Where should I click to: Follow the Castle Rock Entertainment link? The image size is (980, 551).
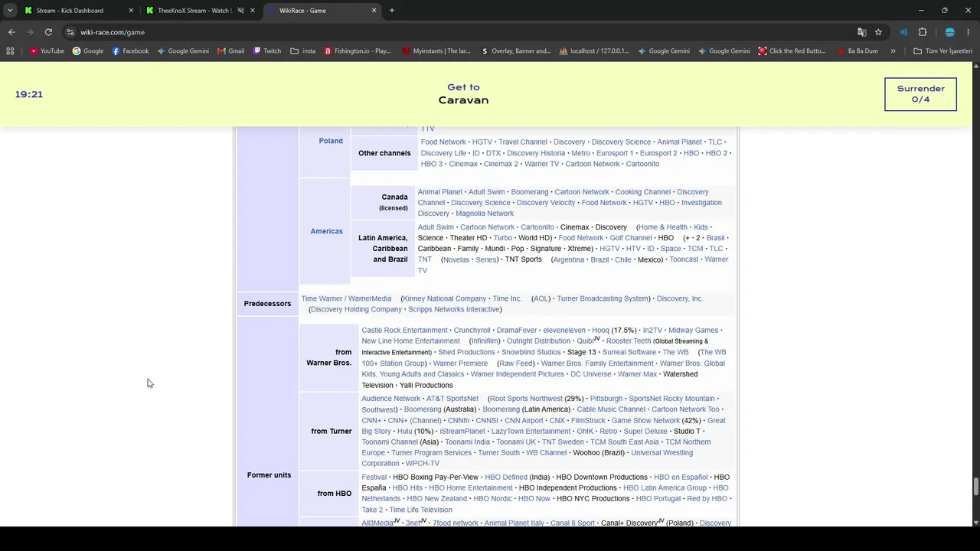404,331
